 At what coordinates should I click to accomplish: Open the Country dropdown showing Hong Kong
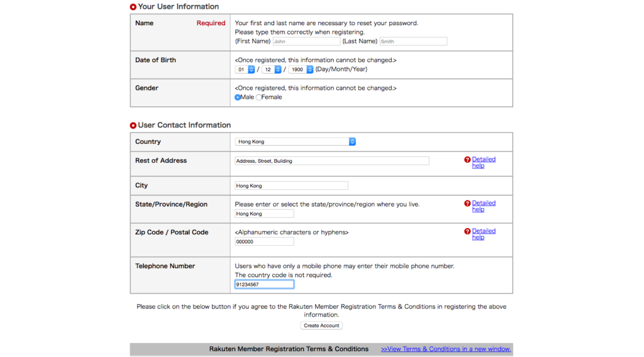(296, 141)
